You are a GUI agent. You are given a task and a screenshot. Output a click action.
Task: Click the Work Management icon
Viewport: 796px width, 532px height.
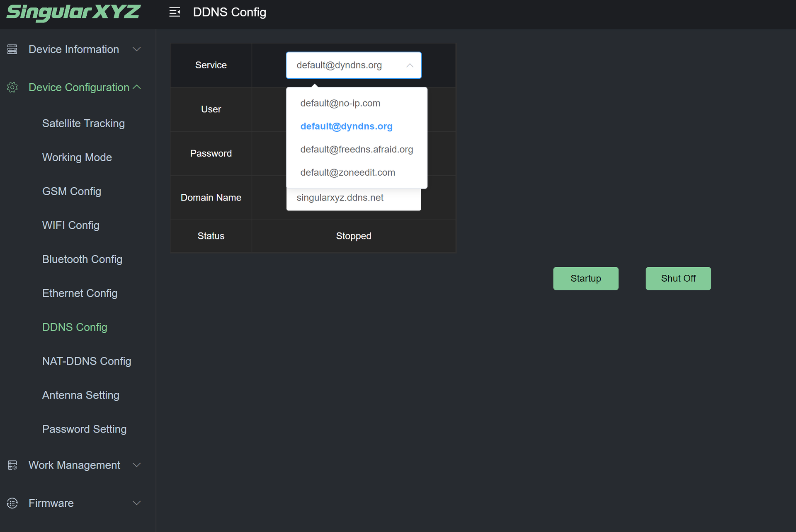tap(12, 465)
